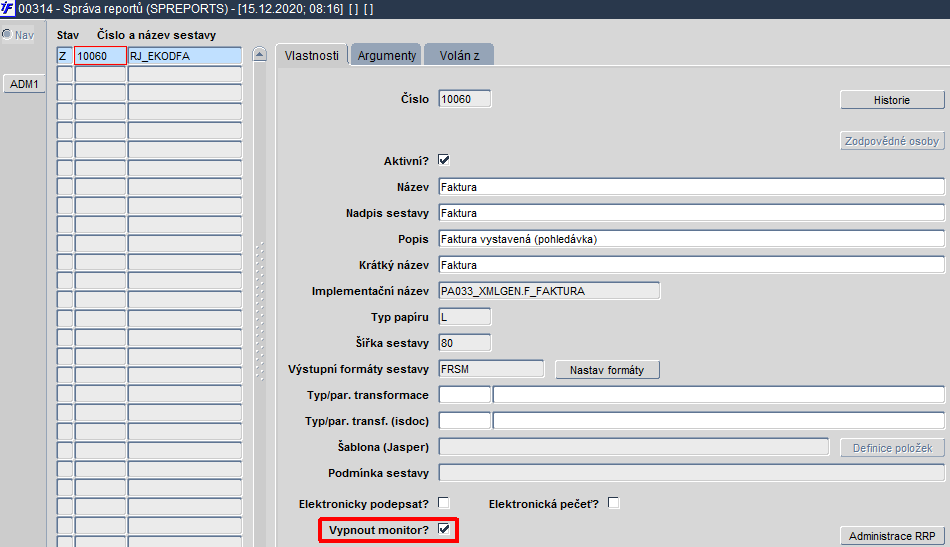
Task: Uncheck the Vypnout monitor? checkbox
Action: click(x=443, y=529)
